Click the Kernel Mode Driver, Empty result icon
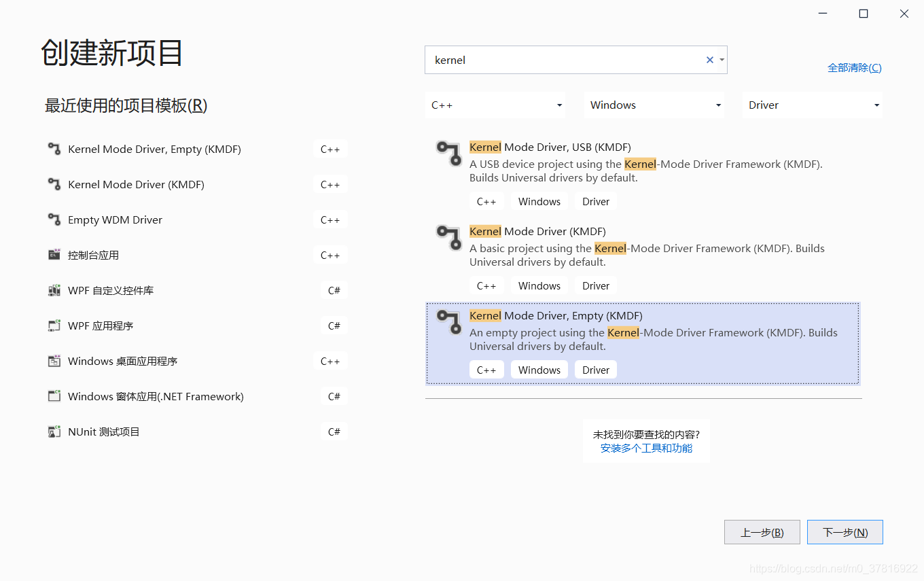This screenshot has height=581, width=924. (x=448, y=321)
